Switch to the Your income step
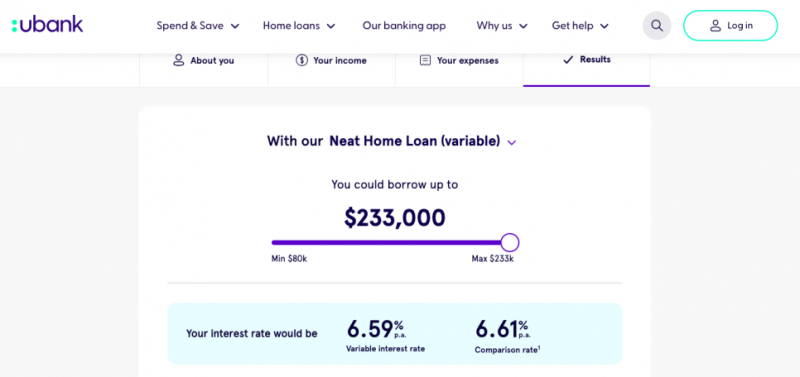 pos(331,61)
